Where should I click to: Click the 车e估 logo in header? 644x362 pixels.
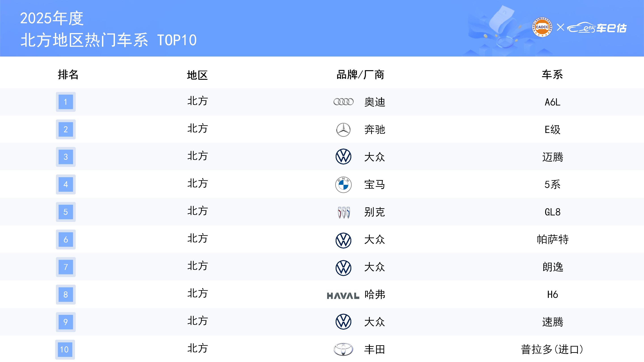pyautogui.click(x=597, y=28)
